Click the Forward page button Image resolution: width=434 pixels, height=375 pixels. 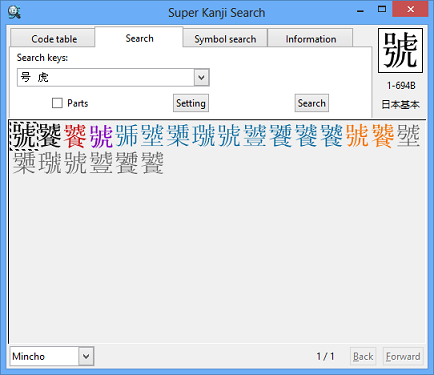[x=403, y=357]
